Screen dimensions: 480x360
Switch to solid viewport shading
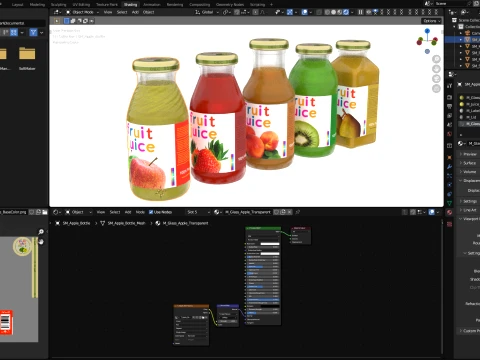pyautogui.click(x=333, y=12)
